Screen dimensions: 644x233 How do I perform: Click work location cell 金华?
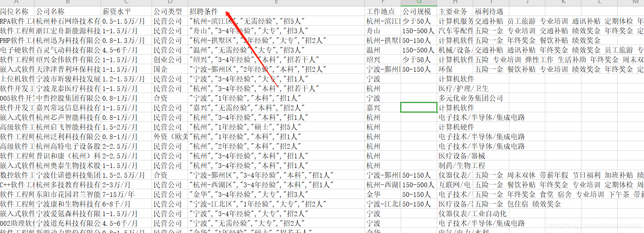[383, 195]
